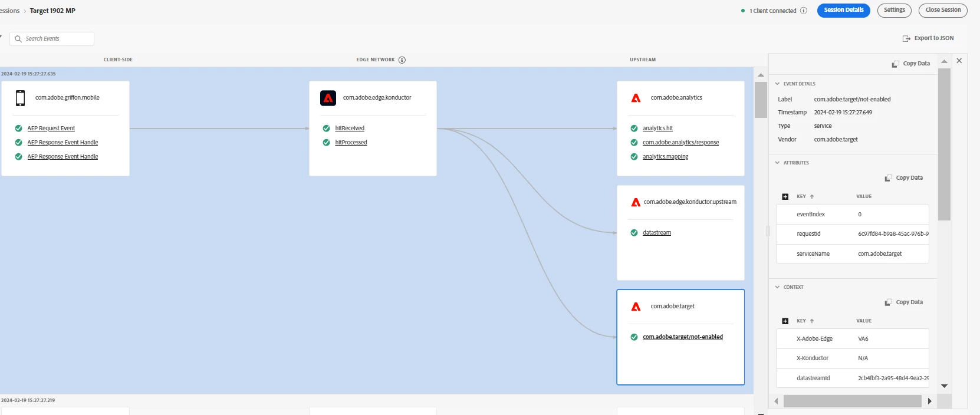Screen dimensions: 980x415
Task: Open the first AEP Response Event Handle link
Action: [x=63, y=143]
